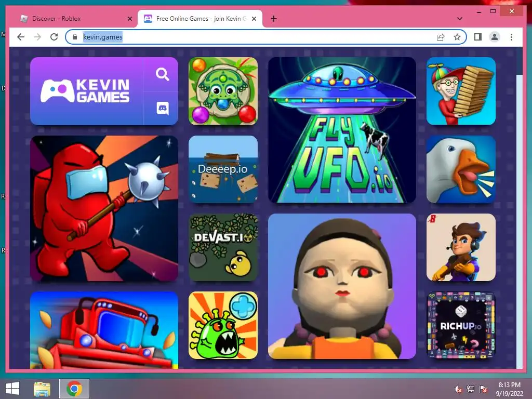
Task: Open the red truck racing game
Action: pos(104,330)
